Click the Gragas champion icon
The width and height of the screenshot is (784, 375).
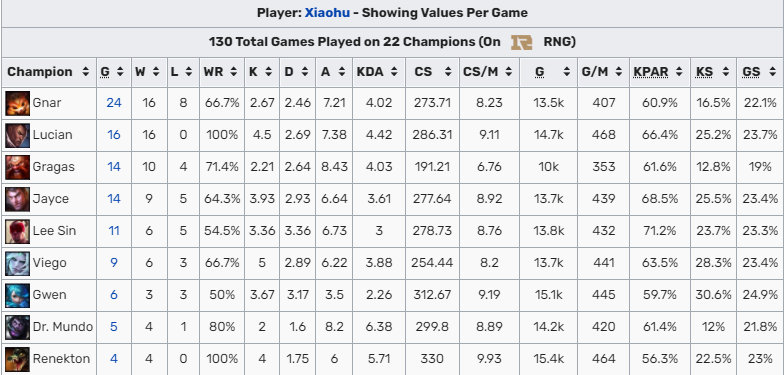click(18, 167)
